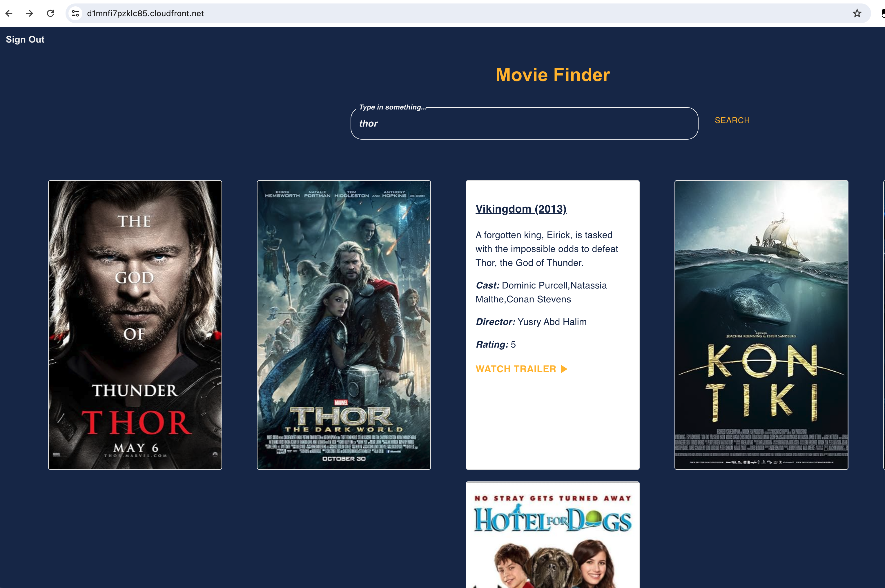Screen dimensions: 885x588
Task: Select the Thor: The Dark World poster
Action: click(x=344, y=325)
